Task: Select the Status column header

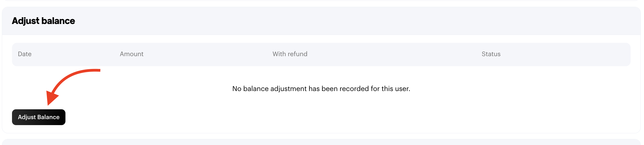Action: coord(491,54)
